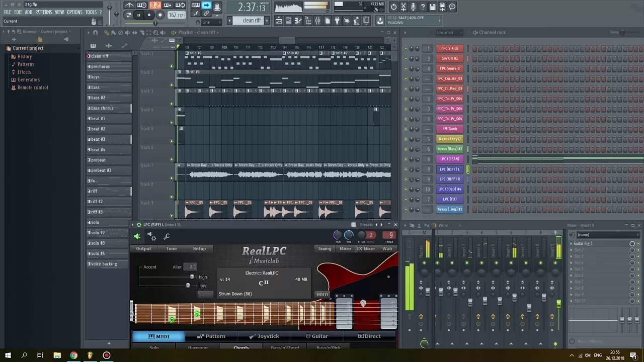Toggle the 3.2 countdown before recording
Screen dimensions: 644x362
pyautogui.click(x=155, y=6)
